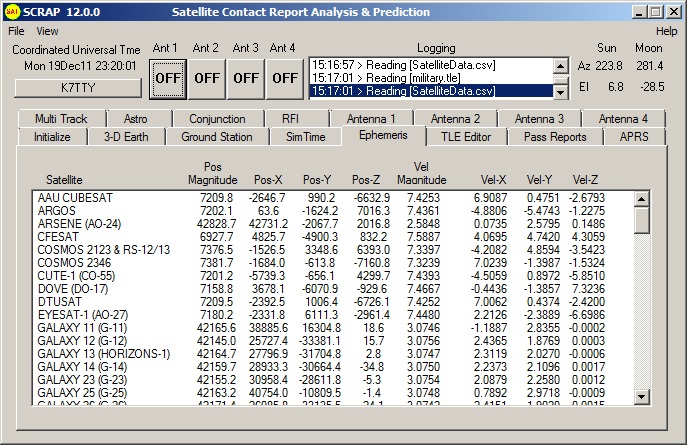View the Pass Reports tab
Screen dimensions: 687x445
(x=555, y=137)
